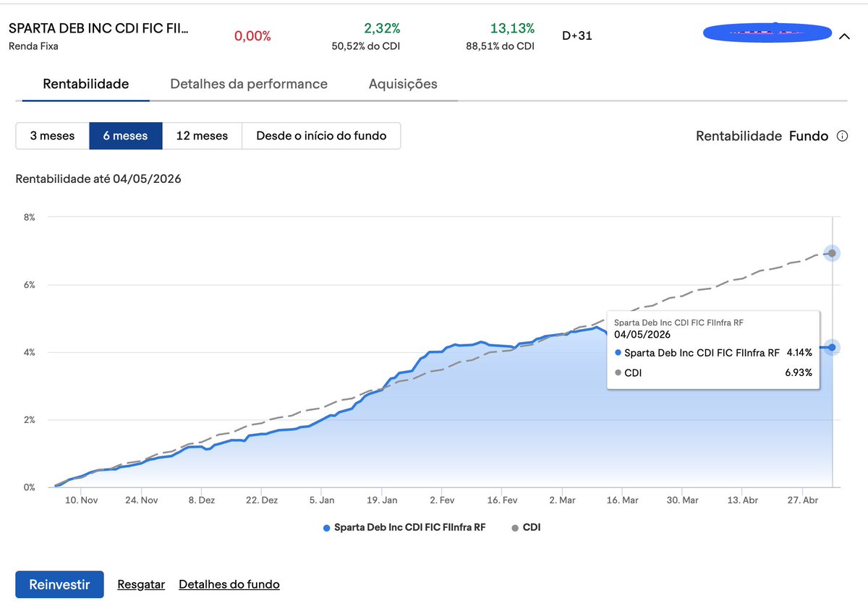Viewport: 868px width, 611px height.
Task: Click the 0,00% red value
Action: click(252, 36)
